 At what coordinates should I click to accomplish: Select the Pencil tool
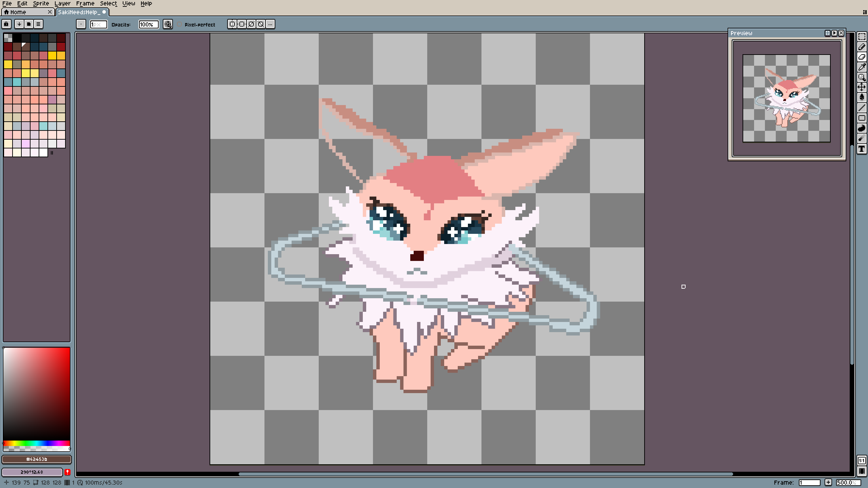(862, 47)
